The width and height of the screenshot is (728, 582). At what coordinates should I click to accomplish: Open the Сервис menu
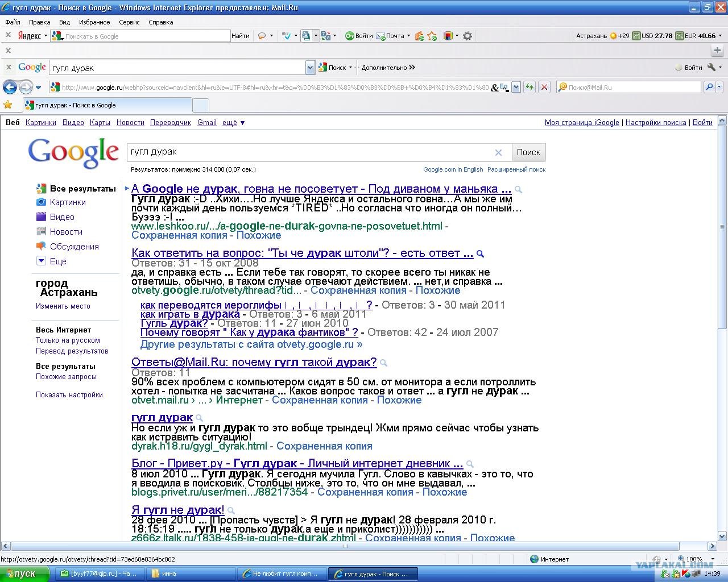coord(129,22)
